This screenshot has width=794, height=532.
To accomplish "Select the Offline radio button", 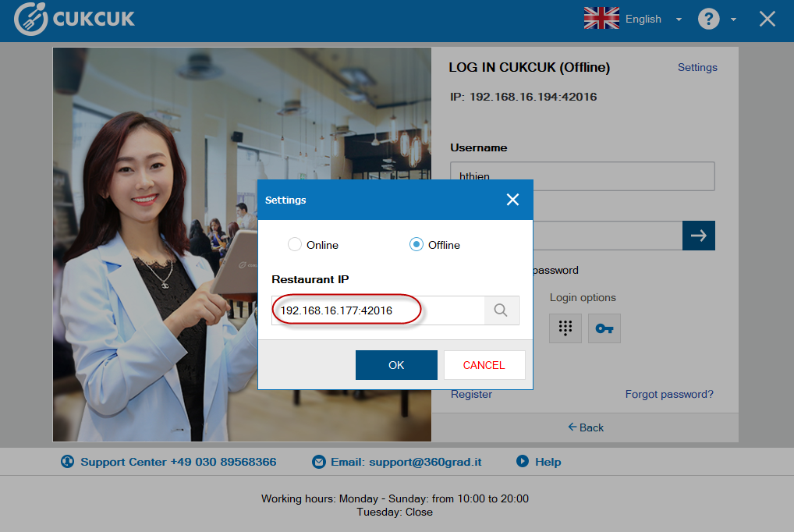I will [416, 245].
